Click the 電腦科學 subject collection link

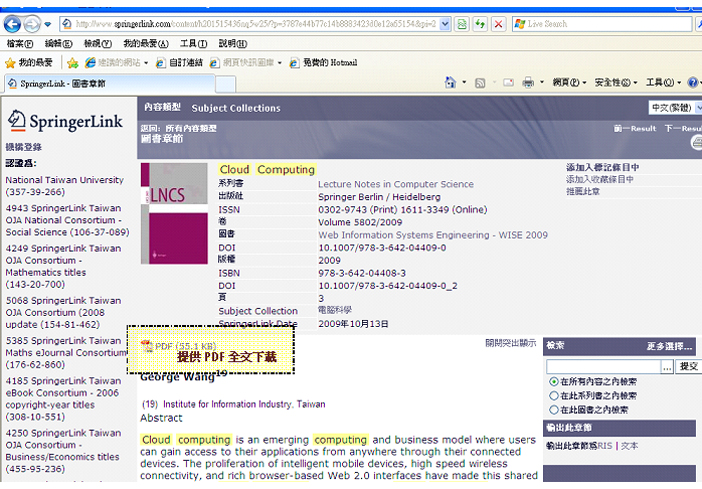click(335, 310)
